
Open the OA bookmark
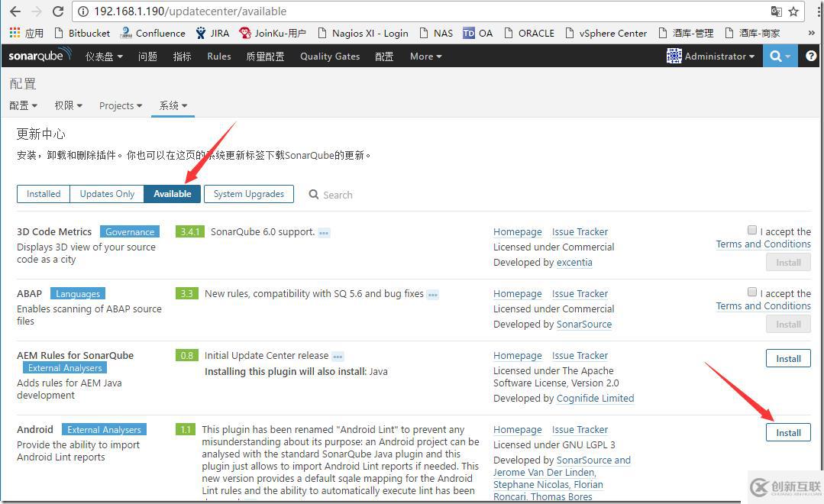(x=478, y=33)
